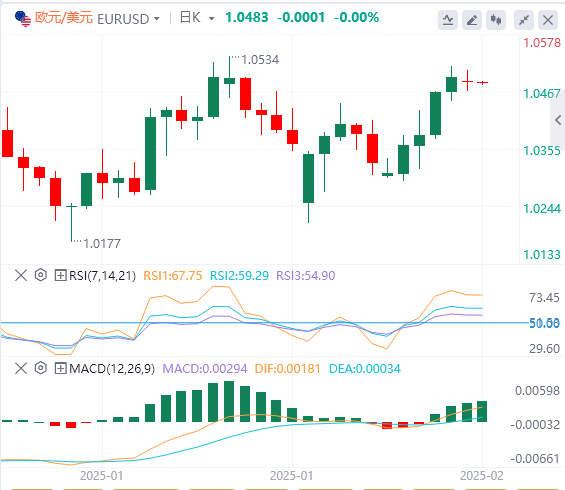Click the 1.0534 high price marker
565x490 pixels.
click(x=260, y=60)
